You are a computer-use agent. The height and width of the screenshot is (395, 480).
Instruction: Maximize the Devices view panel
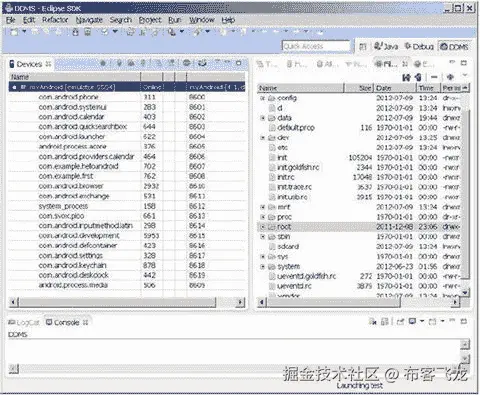coord(239,63)
